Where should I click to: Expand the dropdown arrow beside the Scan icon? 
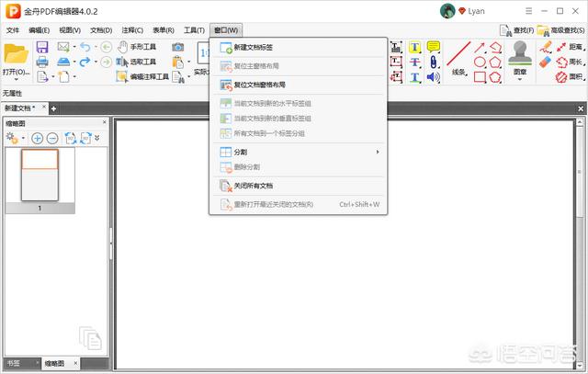(x=74, y=62)
